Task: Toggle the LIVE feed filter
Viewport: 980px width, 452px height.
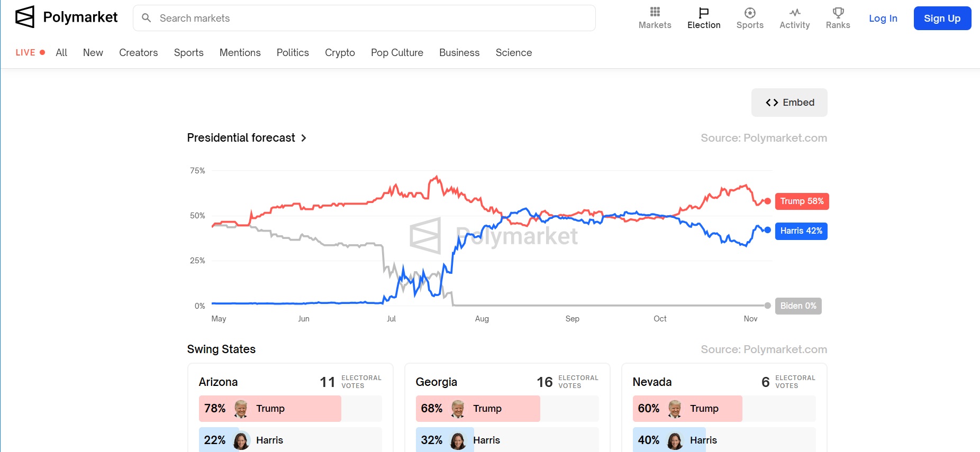Action: tap(30, 52)
